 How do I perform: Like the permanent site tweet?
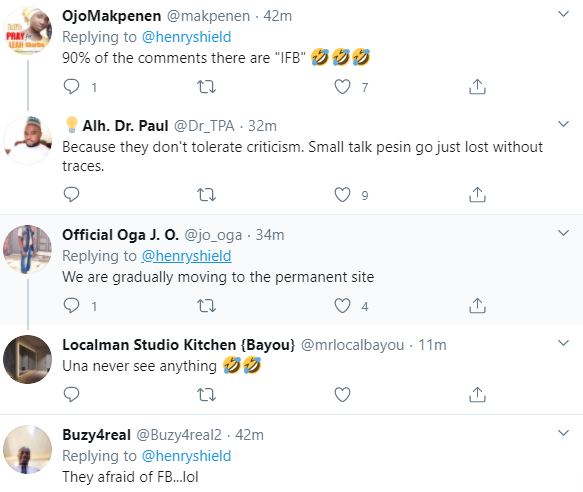(x=342, y=306)
